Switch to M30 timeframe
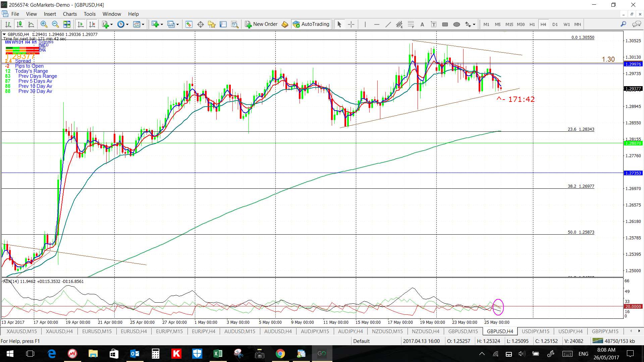Screen dimensions: 644x362 [x=521, y=24]
